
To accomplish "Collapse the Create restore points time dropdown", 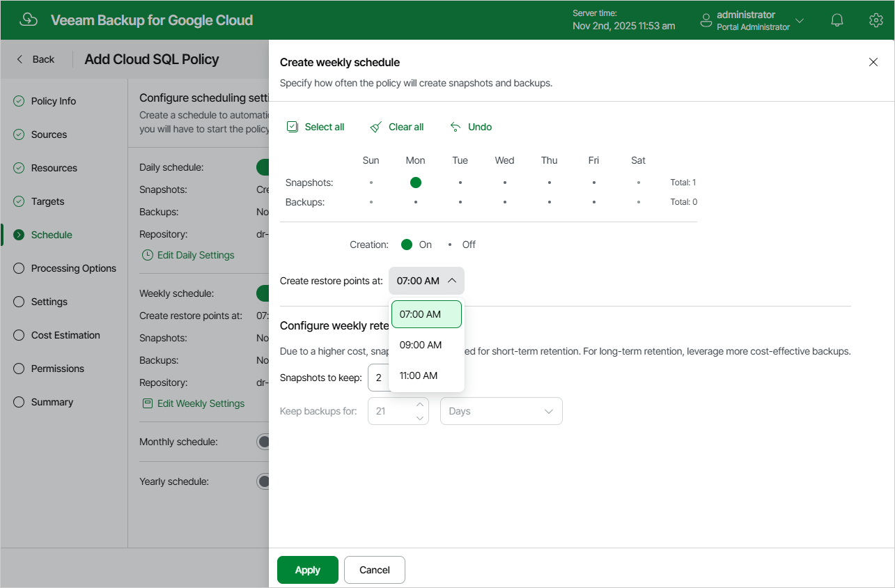I will (x=426, y=281).
